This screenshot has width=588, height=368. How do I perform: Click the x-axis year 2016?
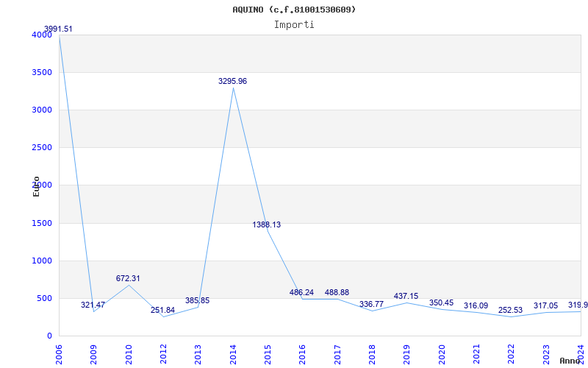click(303, 355)
